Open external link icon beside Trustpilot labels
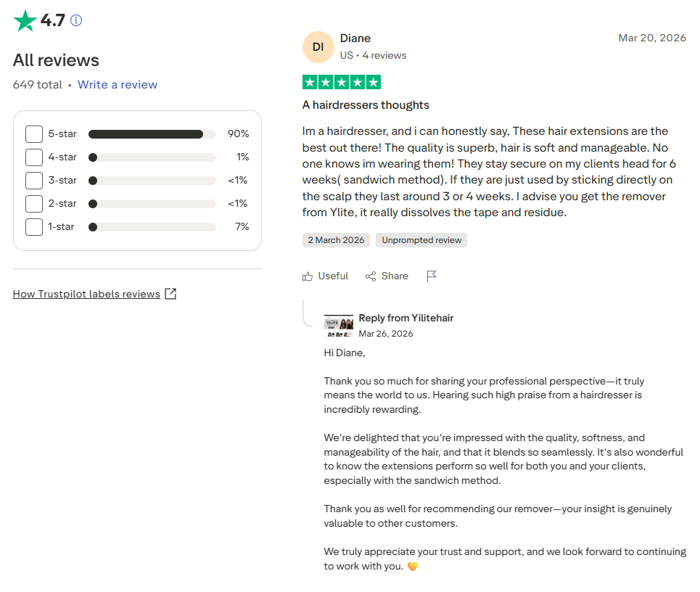 [170, 294]
